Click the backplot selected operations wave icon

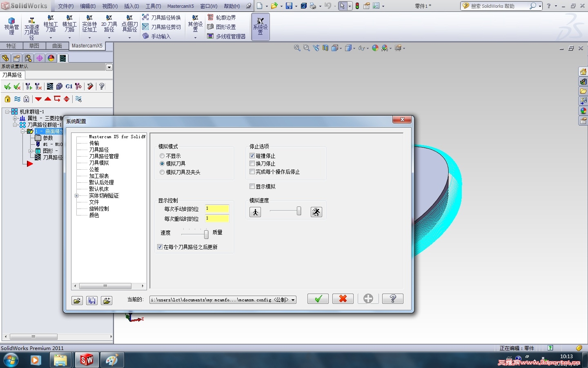(50, 86)
